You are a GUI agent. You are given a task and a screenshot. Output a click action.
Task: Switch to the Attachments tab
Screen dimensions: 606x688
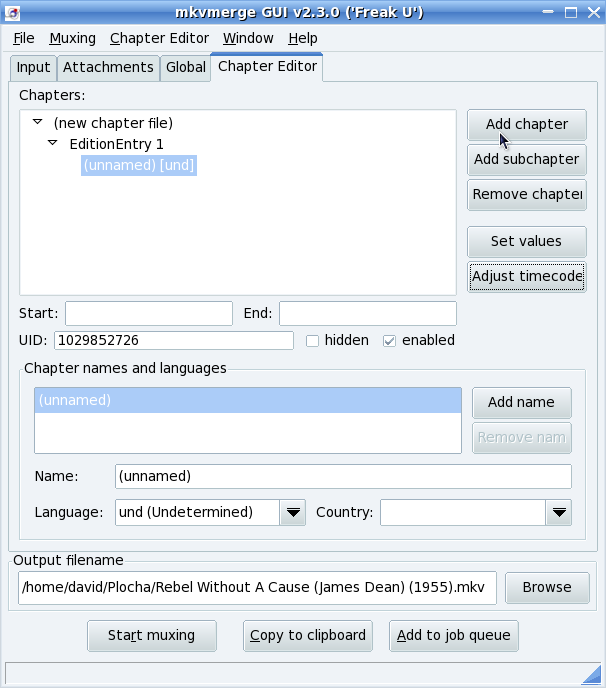pos(108,68)
